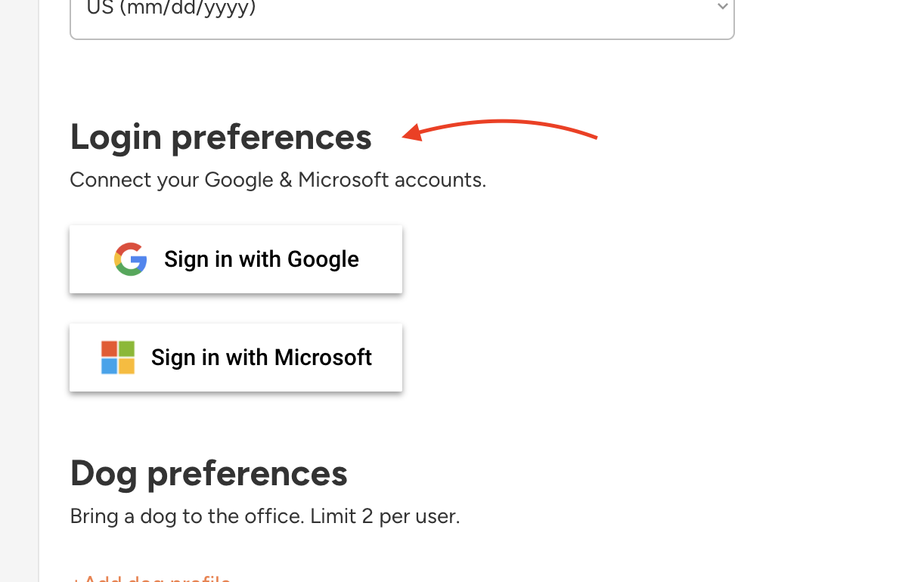Click the plus sign before Add dog profile
The width and height of the screenshot is (924, 582).
pos(74,580)
